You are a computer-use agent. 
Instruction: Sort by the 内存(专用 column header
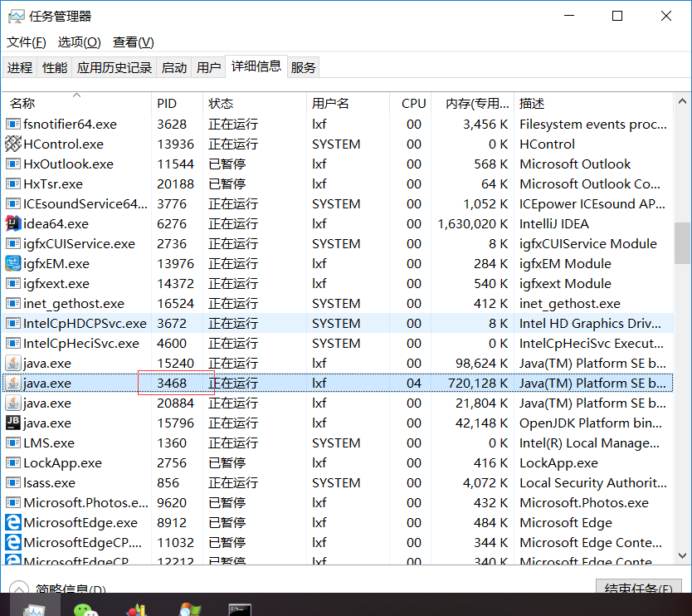pyautogui.click(x=473, y=103)
